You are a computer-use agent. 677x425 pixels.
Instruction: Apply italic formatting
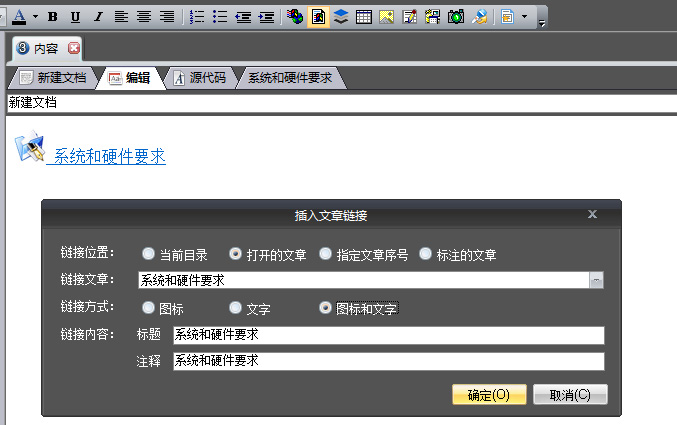pyautogui.click(x=97, y=17)
